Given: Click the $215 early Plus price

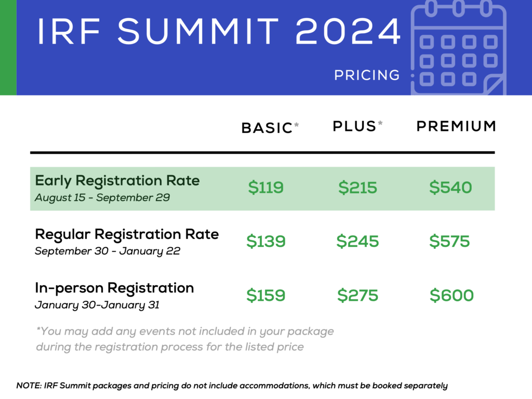Looking at the screenshot, I should click(x=357, y=187).
